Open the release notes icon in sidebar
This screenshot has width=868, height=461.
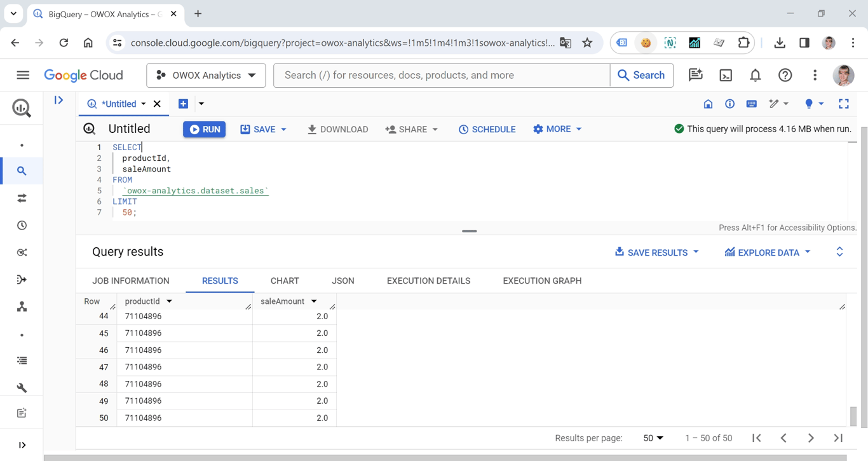(22, 413)
